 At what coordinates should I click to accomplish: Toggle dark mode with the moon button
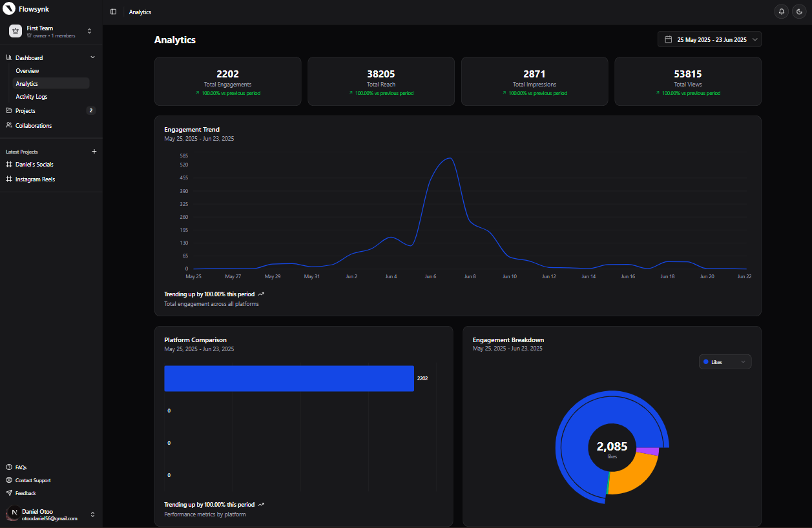coord(800,11)
